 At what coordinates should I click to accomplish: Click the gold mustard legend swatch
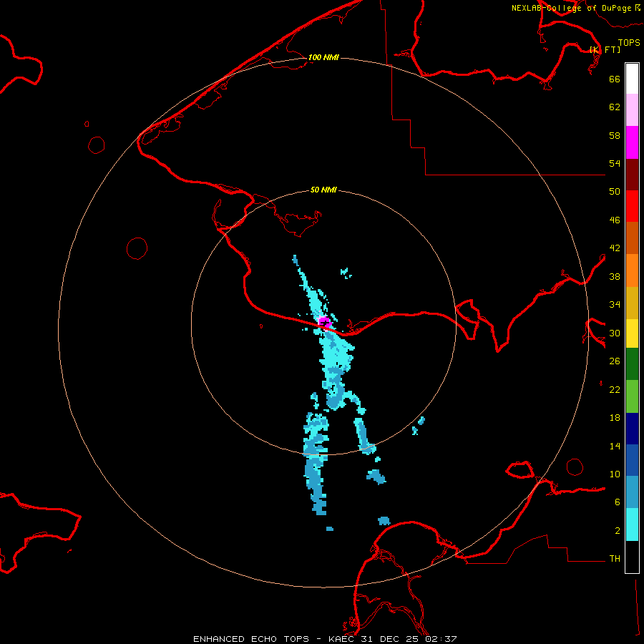(632, 303)
